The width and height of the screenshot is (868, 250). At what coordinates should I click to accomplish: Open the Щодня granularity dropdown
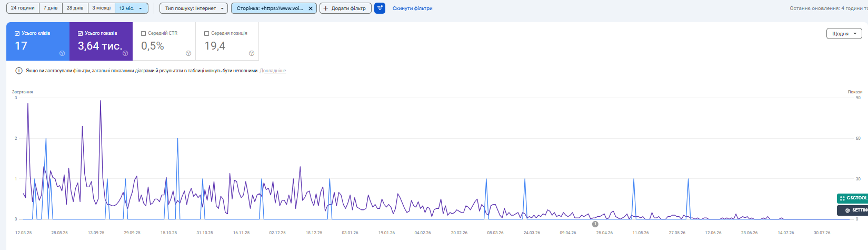pyautogui.click(x=844, y=33)
